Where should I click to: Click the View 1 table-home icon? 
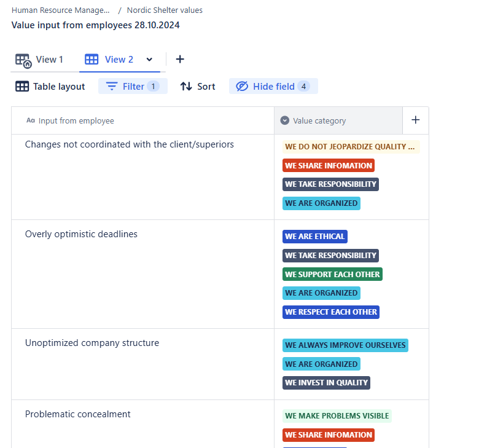coord(23,61)
